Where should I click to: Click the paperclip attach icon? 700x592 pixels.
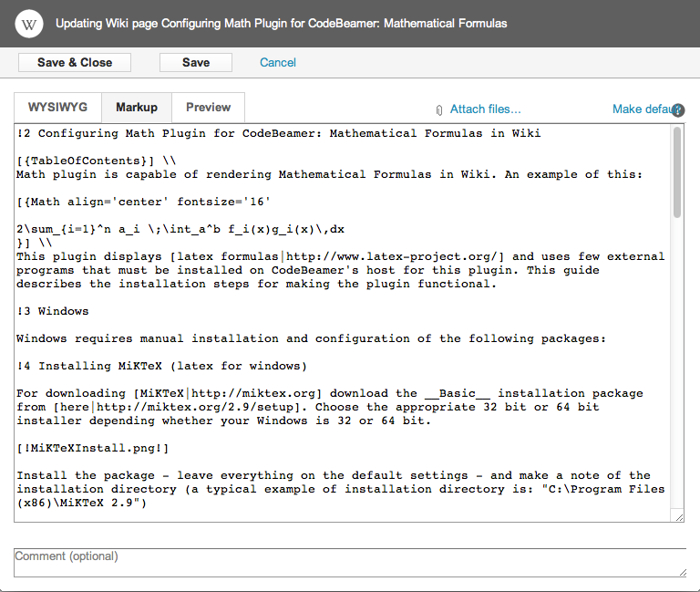tap(439, 109)
